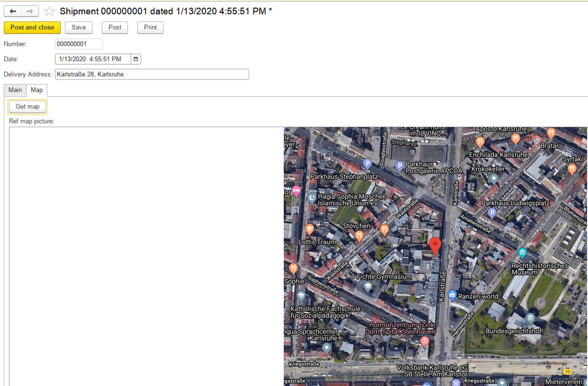Screen dimensions: 588x386
Task: Click the Ref map picture label
Action: [31, 121]
